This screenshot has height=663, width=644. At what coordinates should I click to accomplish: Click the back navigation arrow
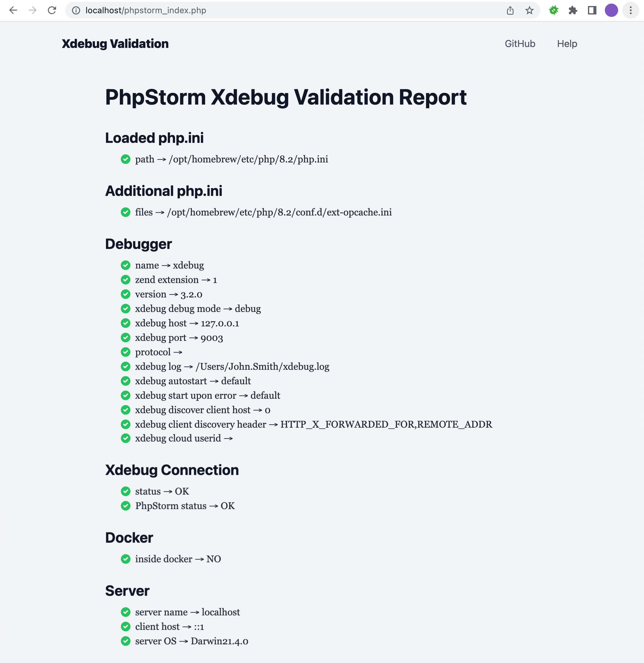coord(13,10)
